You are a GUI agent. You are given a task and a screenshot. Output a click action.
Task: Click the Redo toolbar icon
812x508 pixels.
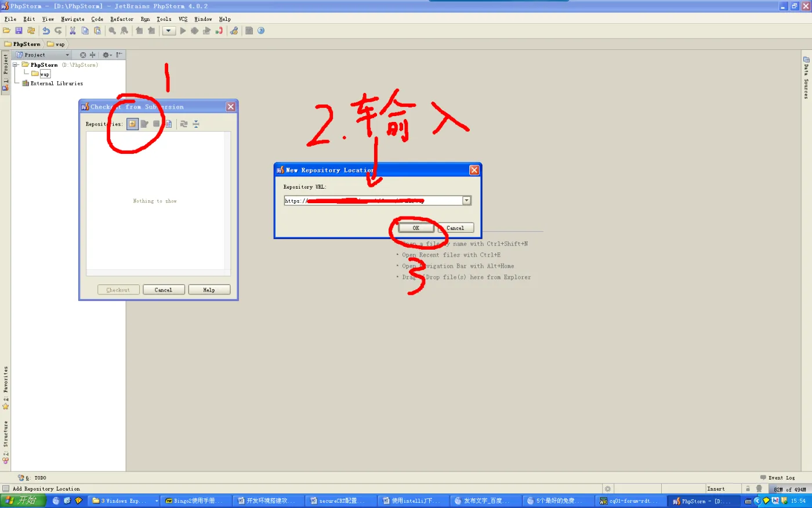tap(58, 31)
